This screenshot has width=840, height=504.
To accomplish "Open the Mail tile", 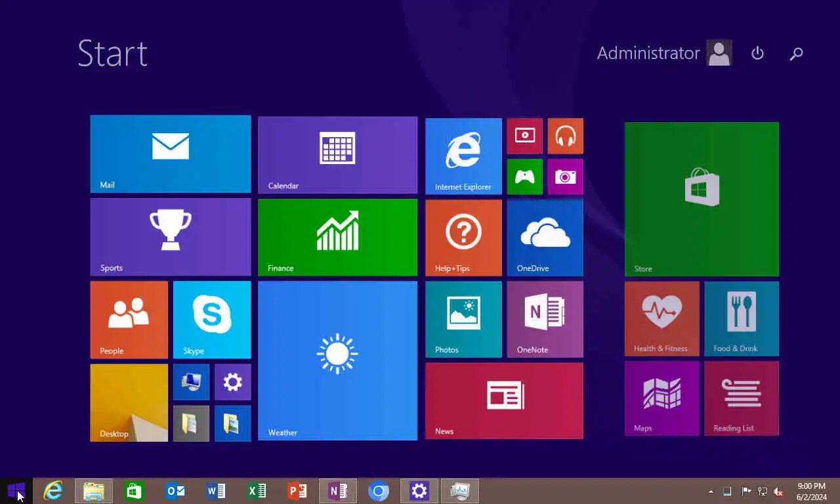I will click(171, 154).
